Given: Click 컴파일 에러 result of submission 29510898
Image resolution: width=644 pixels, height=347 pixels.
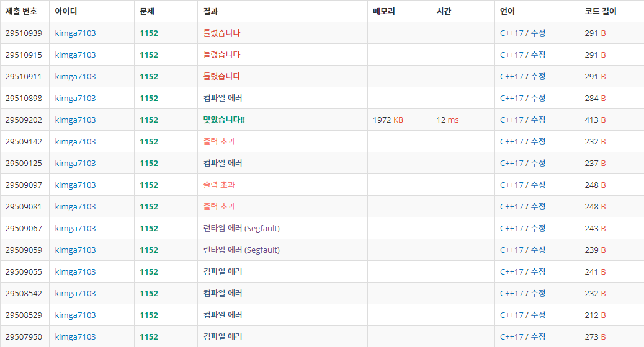Looking at the screenshot, I should [x=223, y=98].
